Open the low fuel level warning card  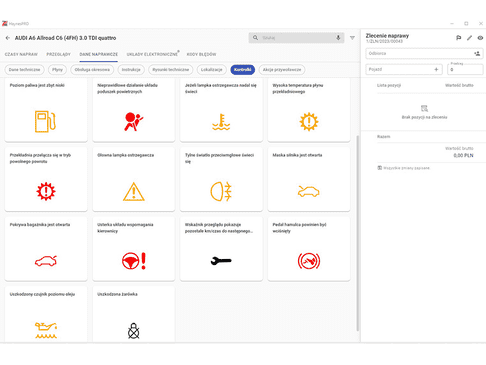[46, 110]
